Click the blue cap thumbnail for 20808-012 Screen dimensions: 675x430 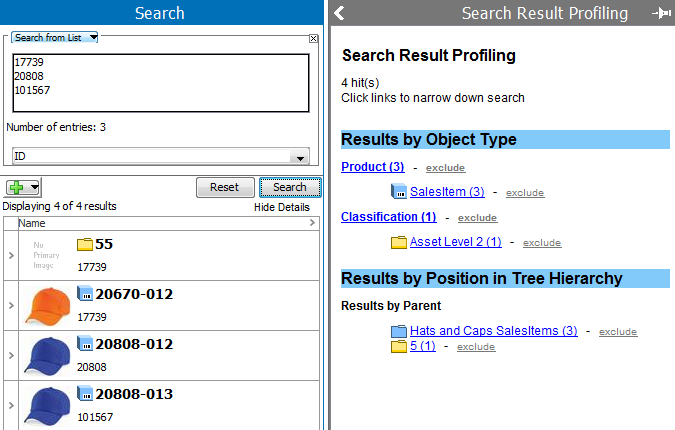click(x=47, y=356)
